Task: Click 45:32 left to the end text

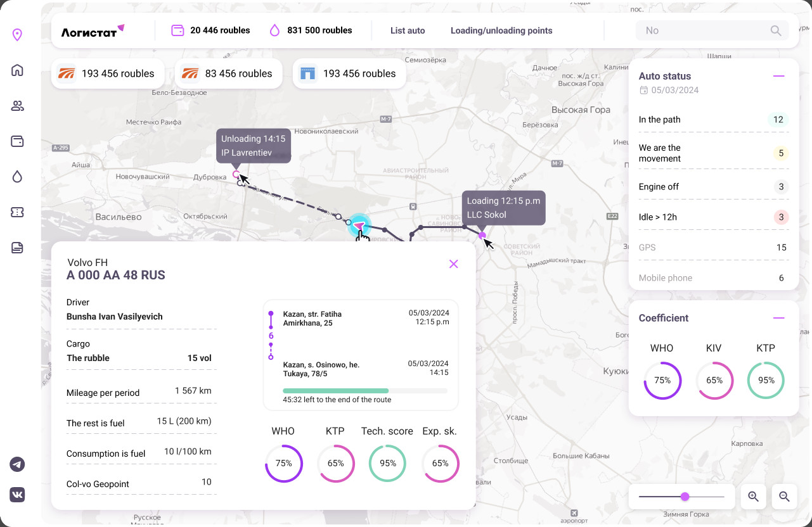Action: (337, 400)
